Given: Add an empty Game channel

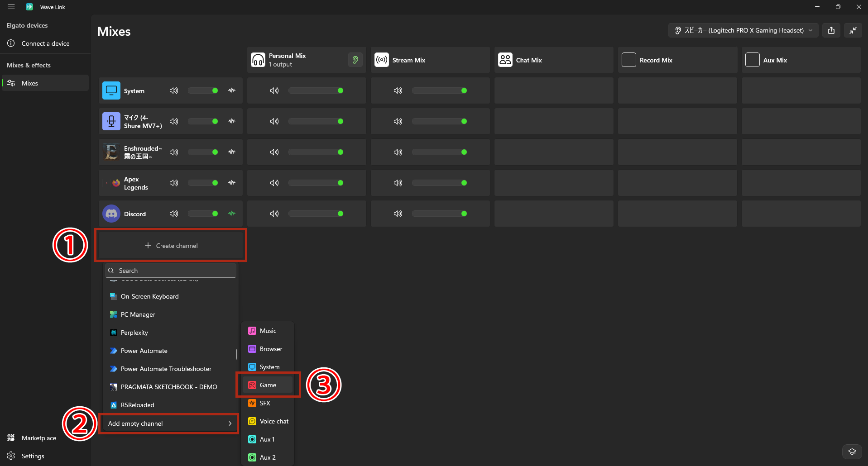Looking at the screenshot, I should click(268, 385).
